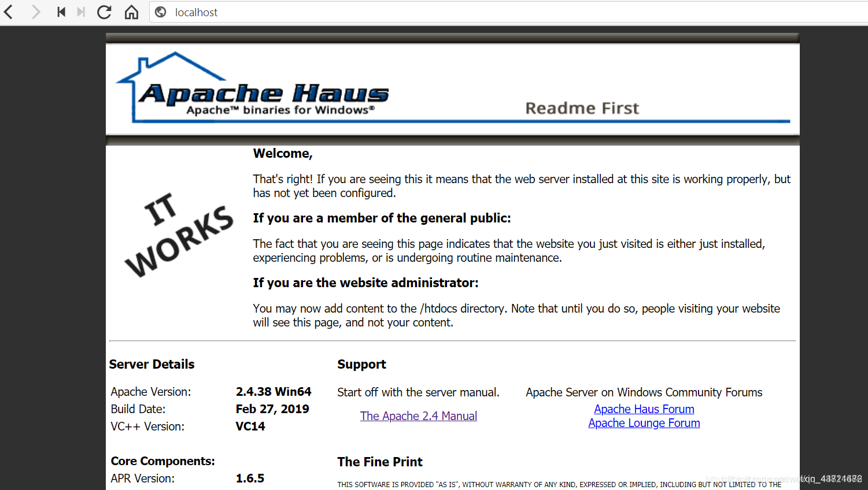
Task: Click the localhost address bar field
Action: (x=508, y=12)
